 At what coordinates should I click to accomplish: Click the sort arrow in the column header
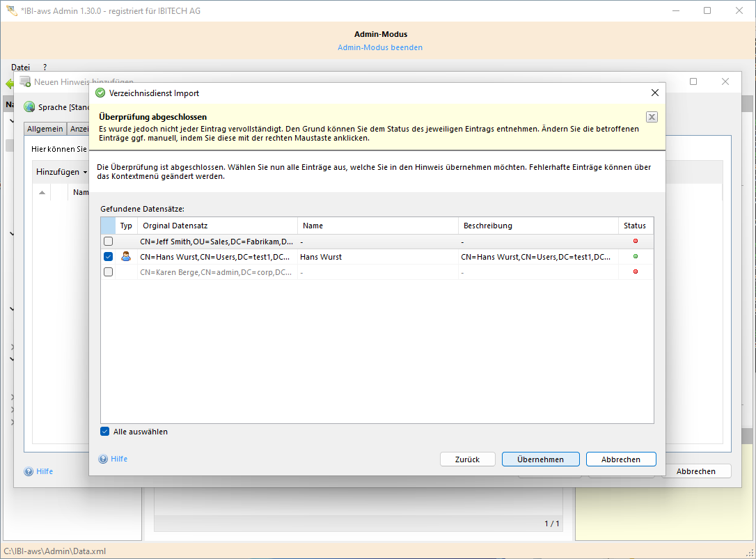[x=42, y=192]
